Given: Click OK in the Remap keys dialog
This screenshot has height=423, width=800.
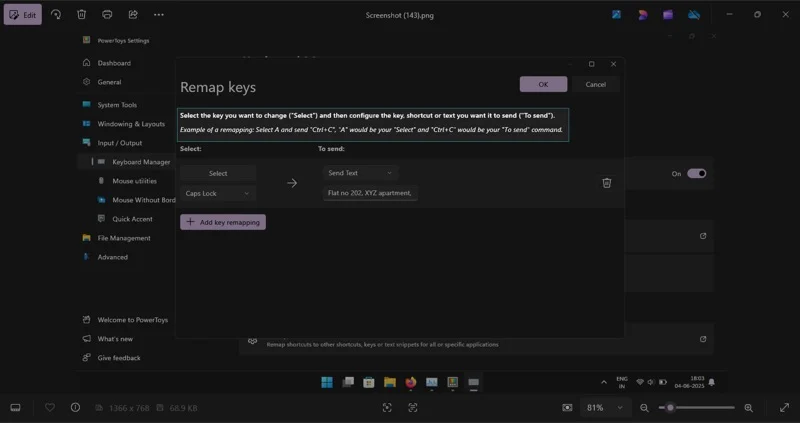Looking at the screenshot, I should pyautogui.click(x=543, y=84).
